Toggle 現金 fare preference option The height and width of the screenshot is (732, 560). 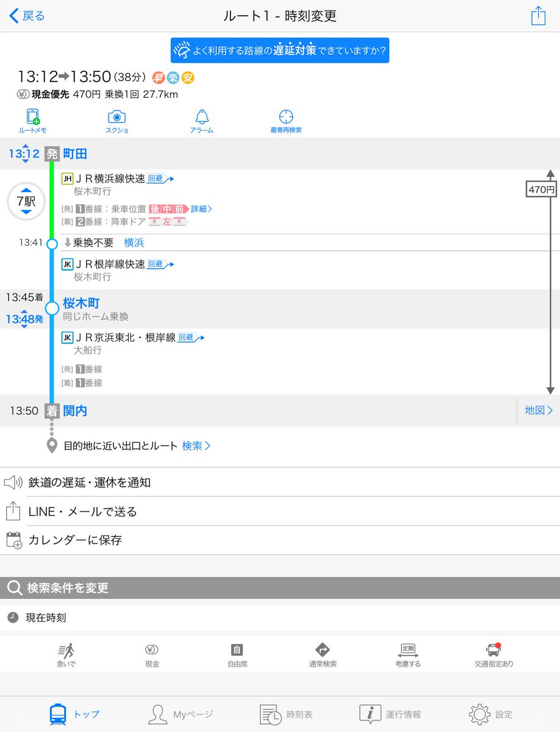click(152, 655)
